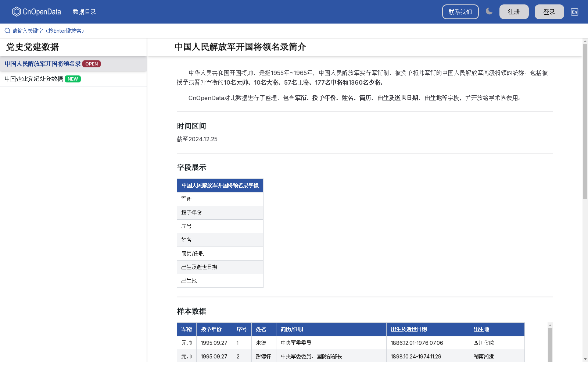The height and width of the screenshot is (368, 588).
Task: Click the 出生地 column header
Action: (482, 329)
